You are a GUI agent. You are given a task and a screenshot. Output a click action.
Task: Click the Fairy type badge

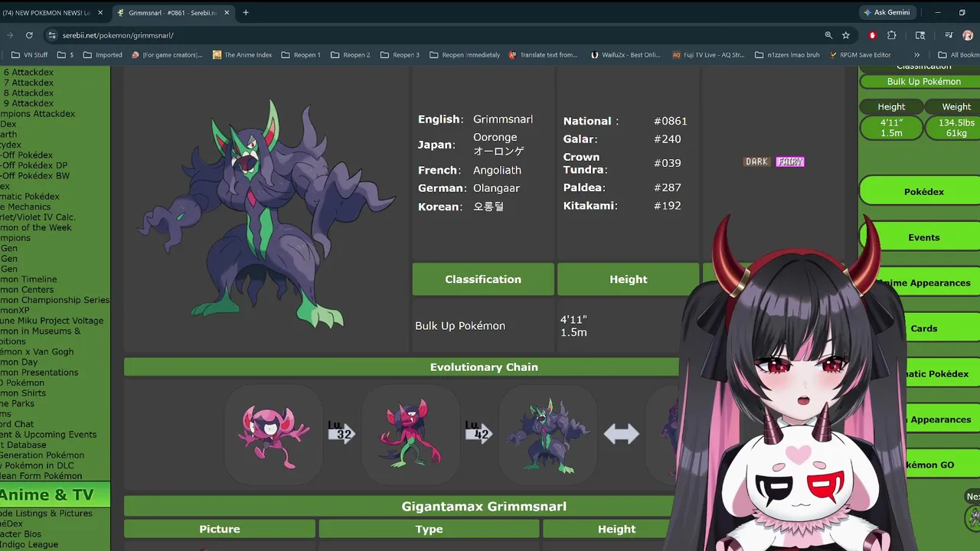(790, 161)
